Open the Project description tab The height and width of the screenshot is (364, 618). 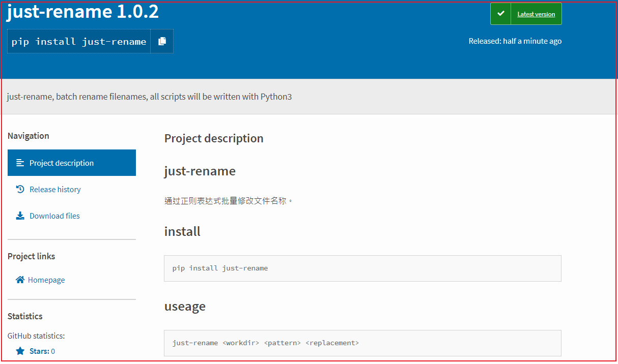[x=72, y=163]
